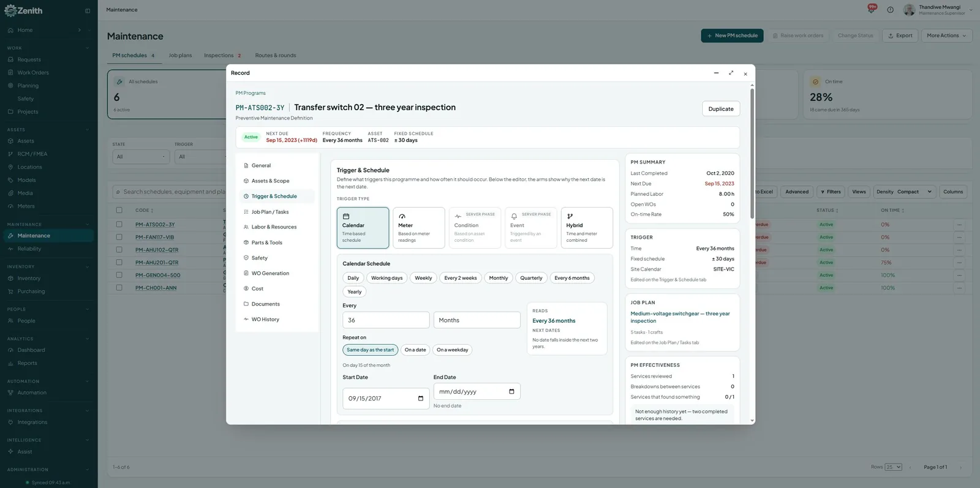Check the PM-AHU102-QTR row checkbox
980x488 pixels.
(119, 250)
